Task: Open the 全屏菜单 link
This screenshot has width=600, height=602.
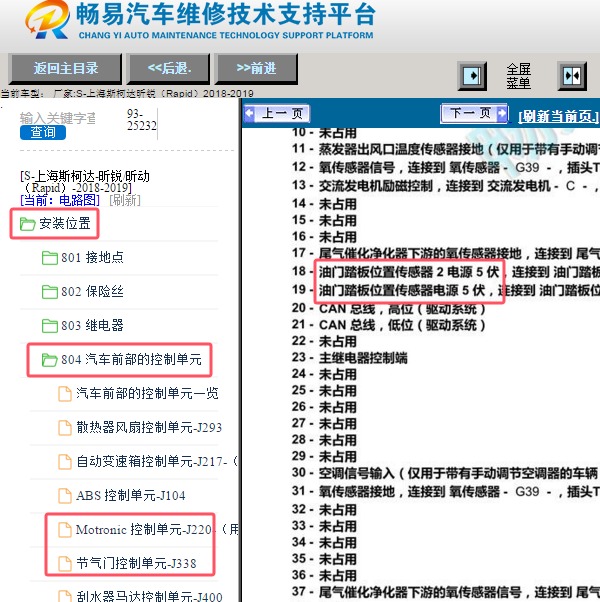Action: click(x=518, y=76)
